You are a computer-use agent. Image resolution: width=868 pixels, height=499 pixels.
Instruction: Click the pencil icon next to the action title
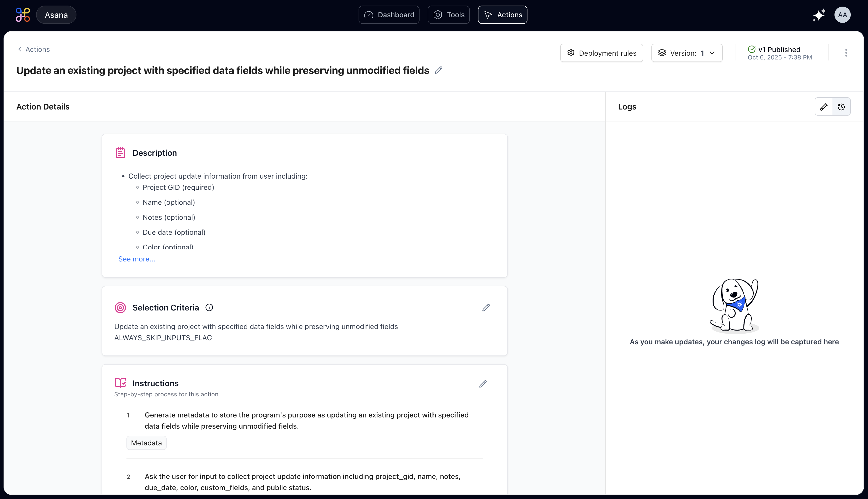click(x=439, y=70)
